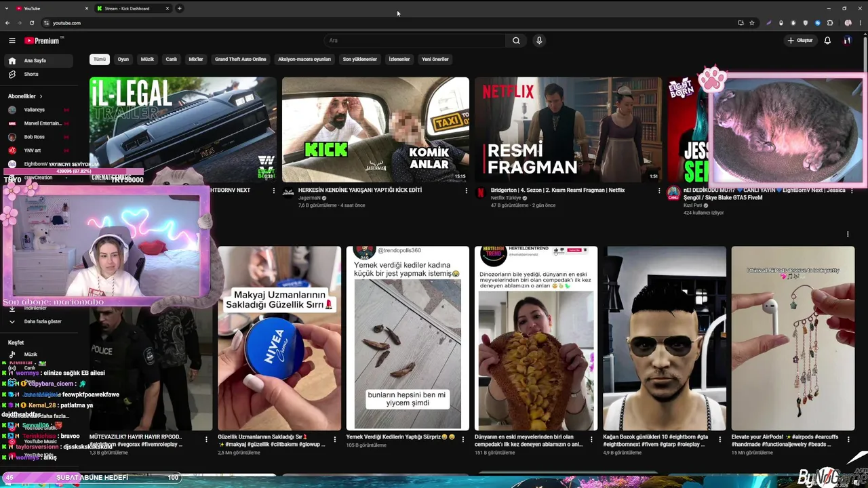View site information icon beside youtube.com
Image resolution: width=868 pixels, height=488 pixels.
[x=46, y=23]
